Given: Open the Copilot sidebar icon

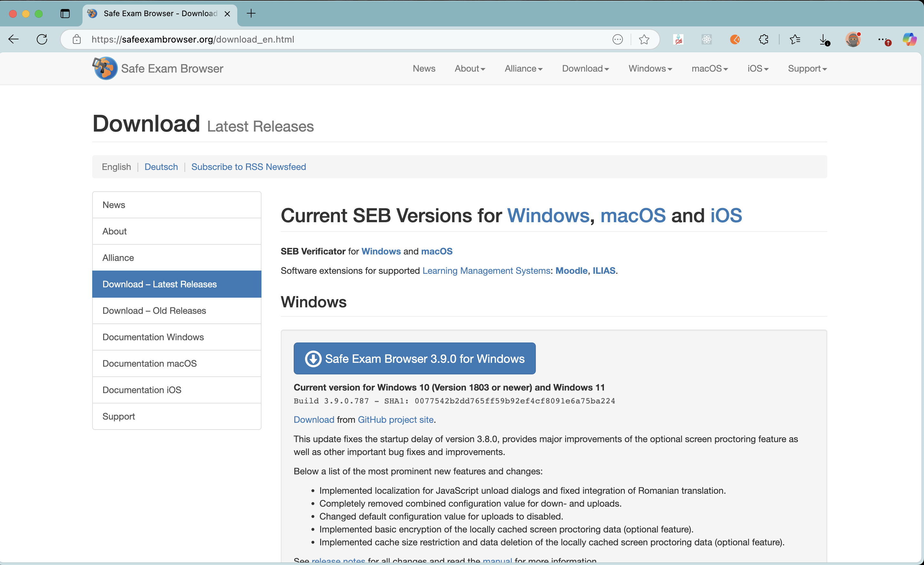Looking at the screenshot, I should click(x=909, y=39).
